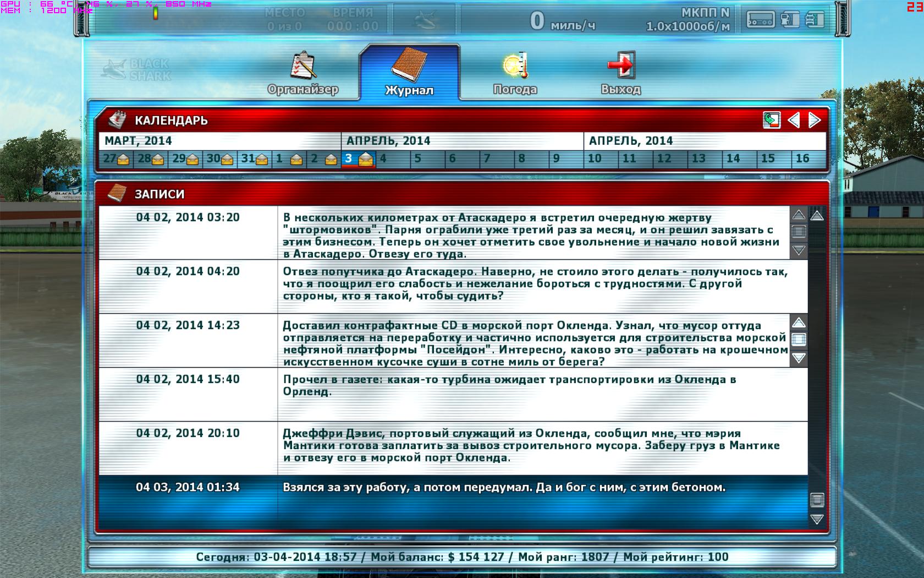924x578 pixels.
Task: Open the envelope on March 29
Action: [x=193, y=160]
